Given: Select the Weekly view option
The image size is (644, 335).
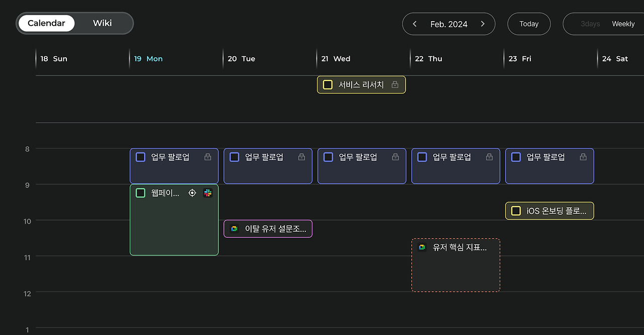Looking at the screenshot, I should [x=623, y=24].
